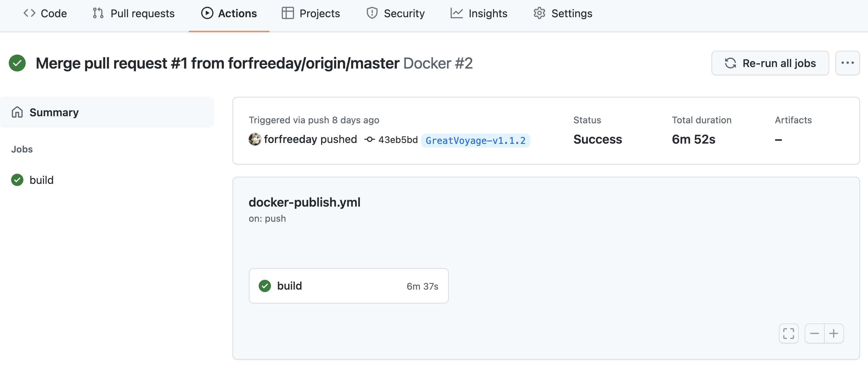Click the Security shield icon
868x388 pixels.
tap(371, 13)
